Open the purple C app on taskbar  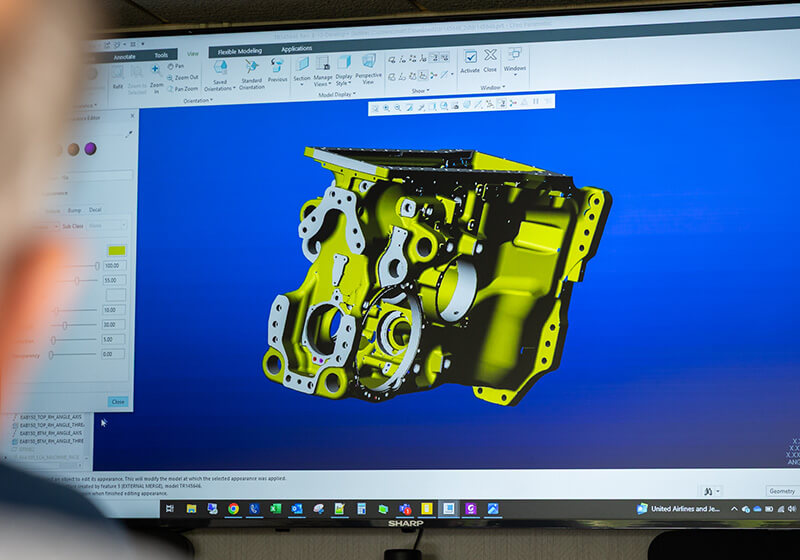(471, 508)
